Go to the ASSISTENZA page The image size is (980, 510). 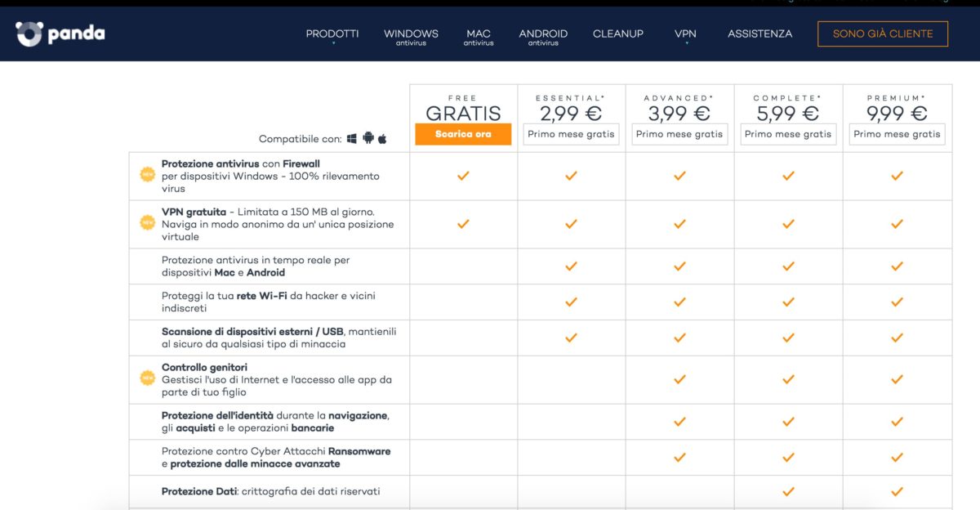click(x=759, y=34)
